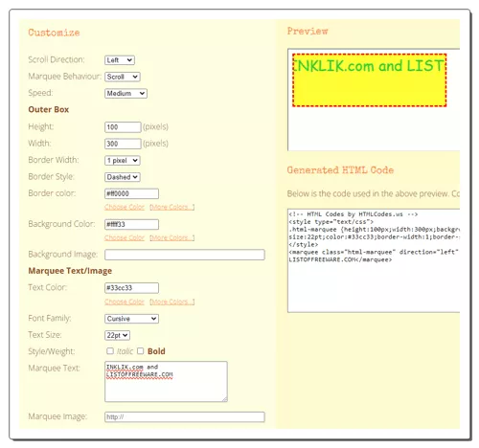Click the Background Color input field
This screenshot has width=479, height=448.
(131, 224)
